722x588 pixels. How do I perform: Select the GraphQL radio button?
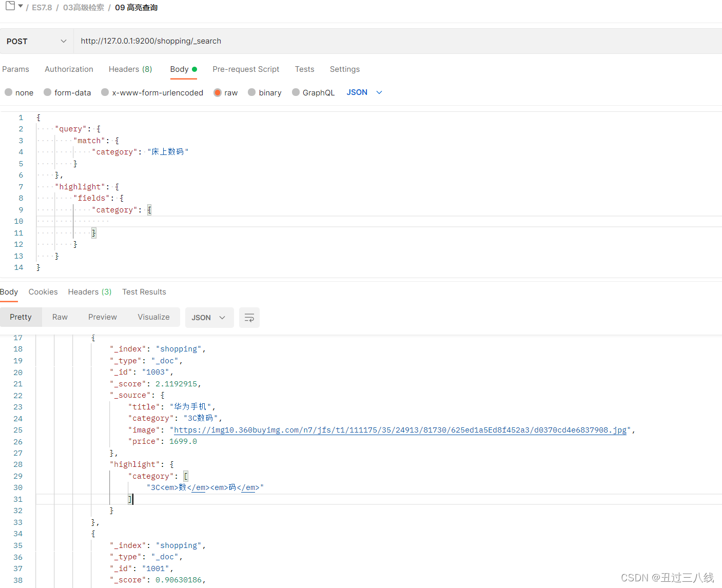tap(296, 92)
